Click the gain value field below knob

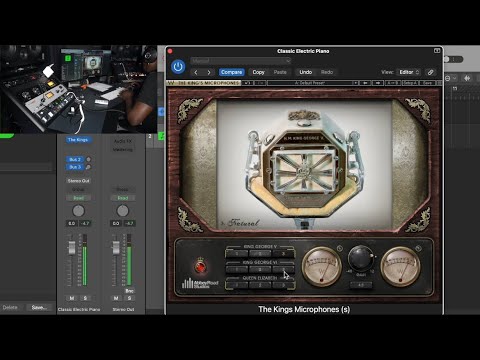coord(361,285)
